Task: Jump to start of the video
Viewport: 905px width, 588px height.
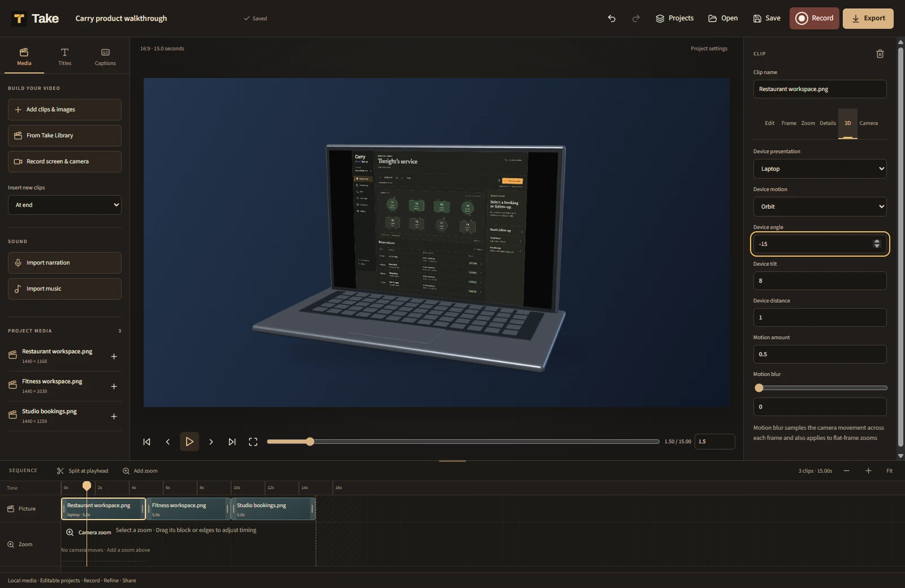Action: (x=146, y=442)
